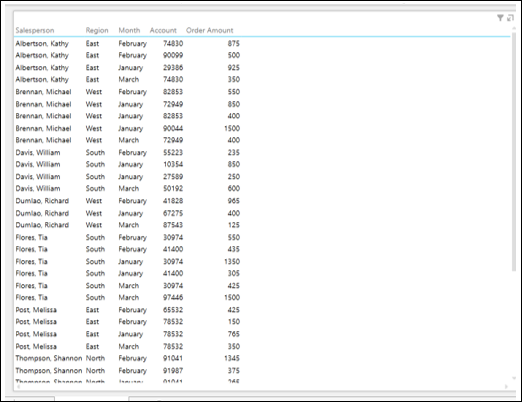Viewport: 522px width, 402px height.
Task: Select Brennan, Michael 1500 order cell
Action: click(x=232, y=128)
